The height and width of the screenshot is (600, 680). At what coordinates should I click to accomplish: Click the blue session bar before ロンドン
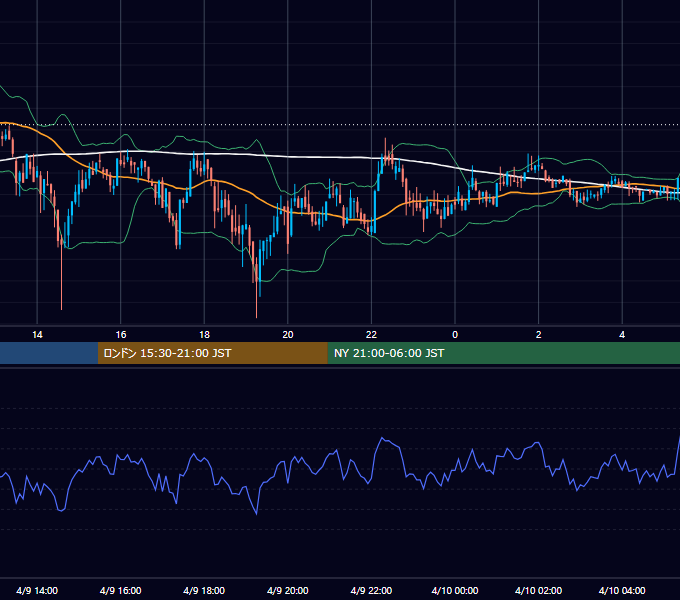click(x=49, y=353)
